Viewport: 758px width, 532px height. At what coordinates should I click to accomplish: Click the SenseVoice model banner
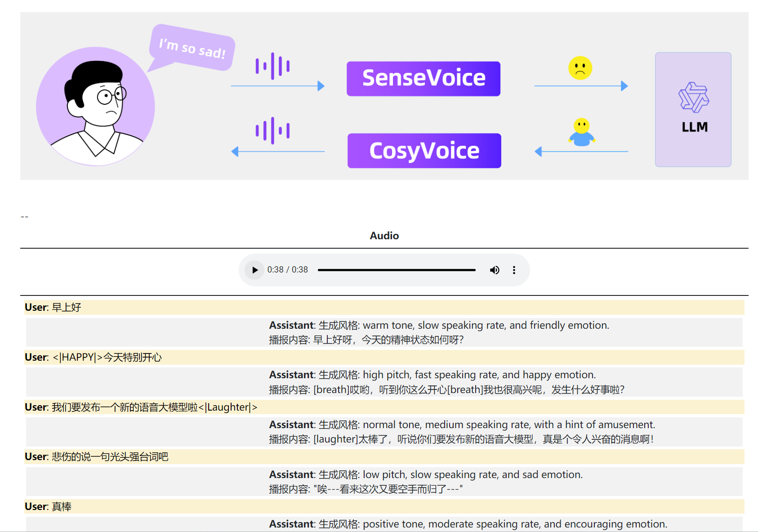tap(423, 78)
